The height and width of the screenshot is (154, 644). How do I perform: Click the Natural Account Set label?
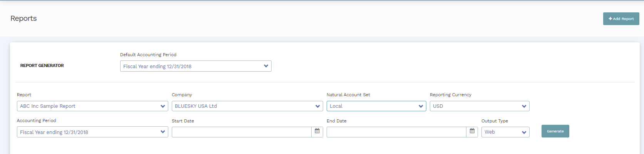[348, 95]
